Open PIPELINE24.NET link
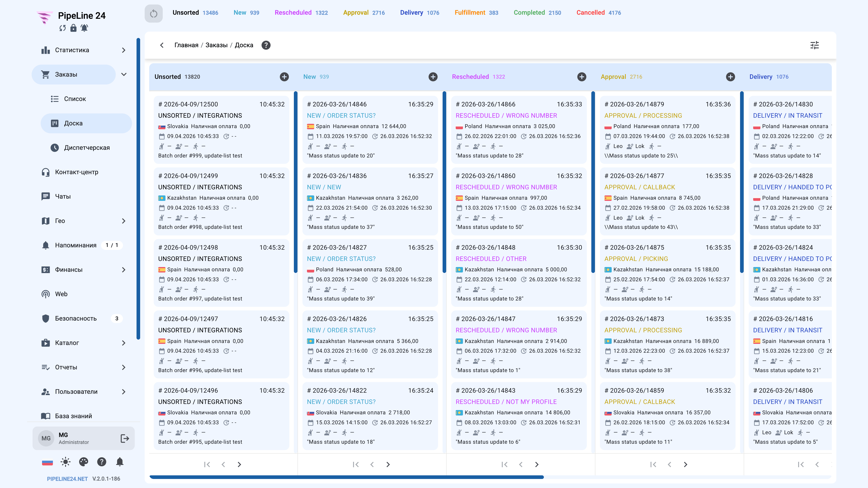This screenshot has width=868, height=488. click(67, 479)
